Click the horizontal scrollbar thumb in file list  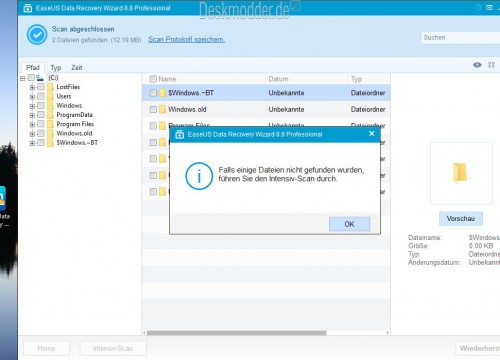click(236, 333)
